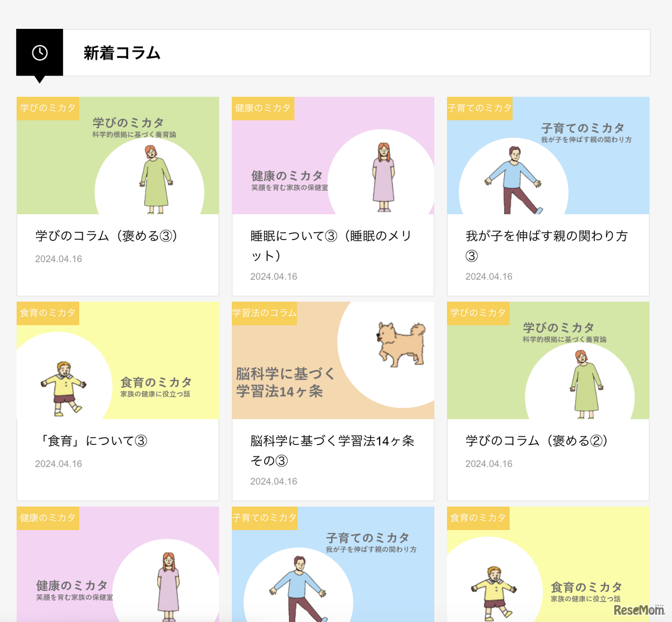
Task: Click the 子育てのミカタ category badge
Action: point(479,108)
